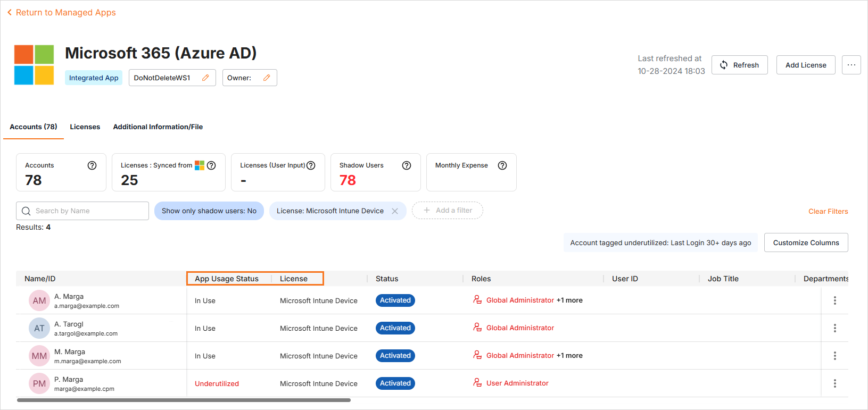Click the Job Title column header
The height and width of the screenshot is (410, 868).
(723, 279)
